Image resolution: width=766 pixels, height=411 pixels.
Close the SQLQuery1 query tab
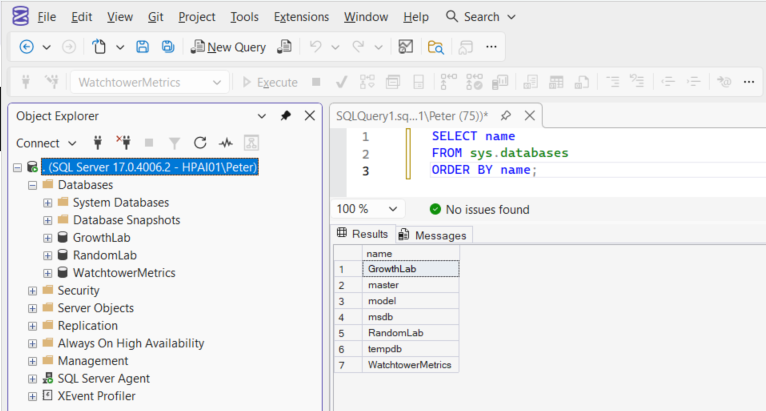530,116
